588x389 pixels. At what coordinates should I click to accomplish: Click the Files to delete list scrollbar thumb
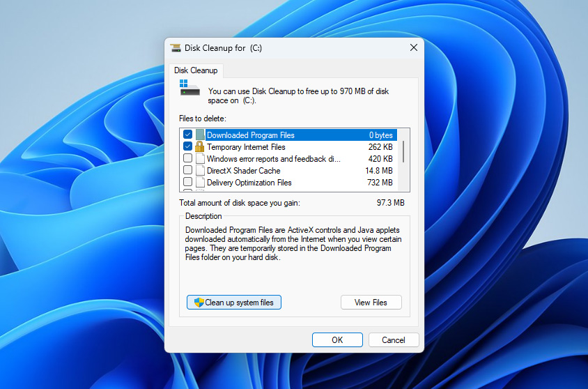click(403, 151)
